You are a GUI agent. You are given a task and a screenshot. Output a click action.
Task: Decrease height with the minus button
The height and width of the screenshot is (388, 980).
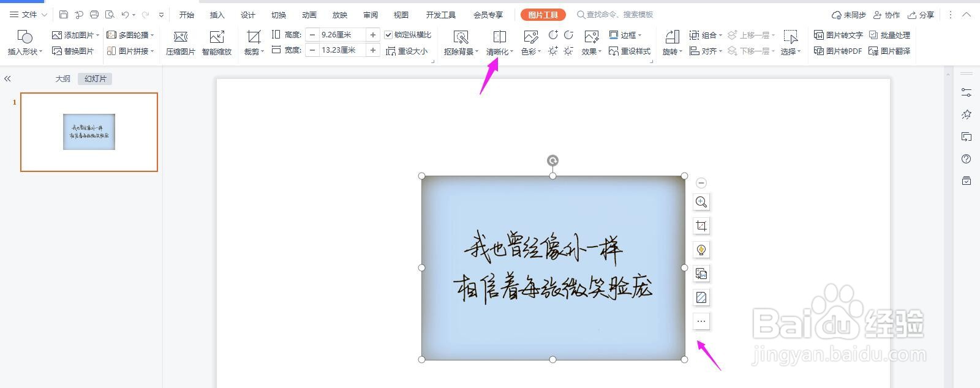(312, 35)
